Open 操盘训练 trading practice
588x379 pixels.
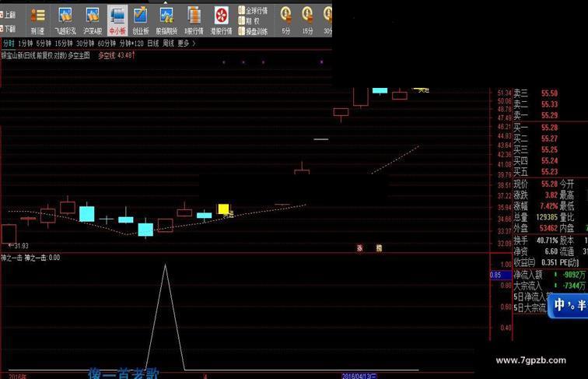tap(253, 32)
